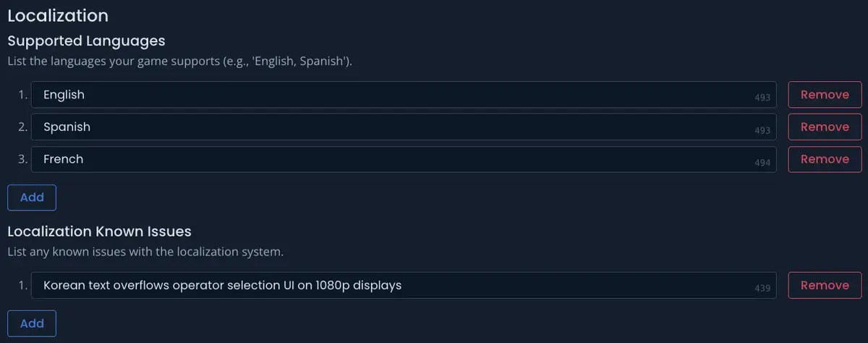868x343 pixels.
Task: Remove the French language entry
Action: [825, 159]
